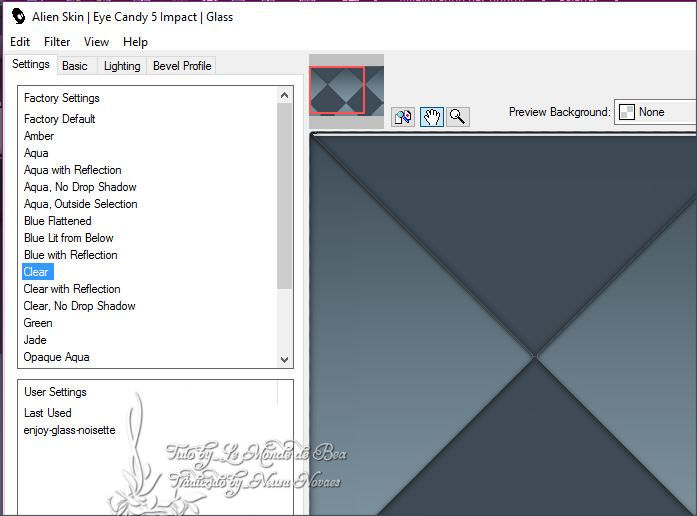697x516 pixels.
Task: Select the Aqua preset
Action: tap(36, 153)
